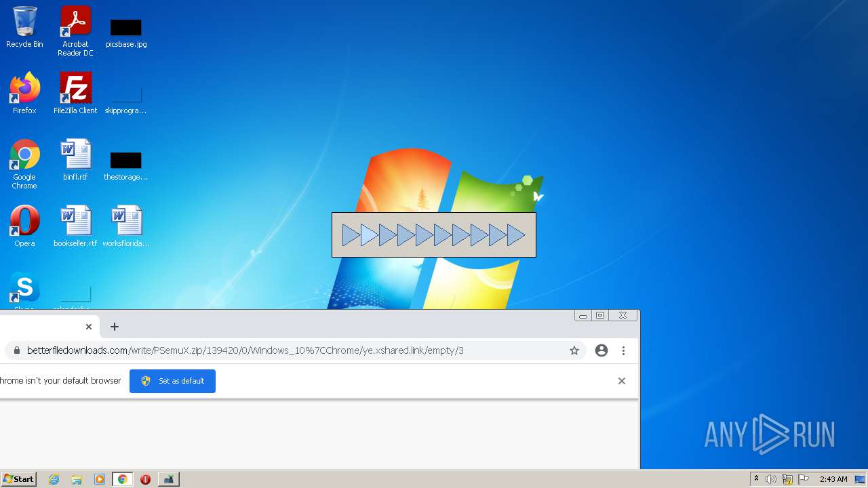The image size is (868, 488).
Task: Open Firefox desktop shortcut
Action: pos(24,94)
